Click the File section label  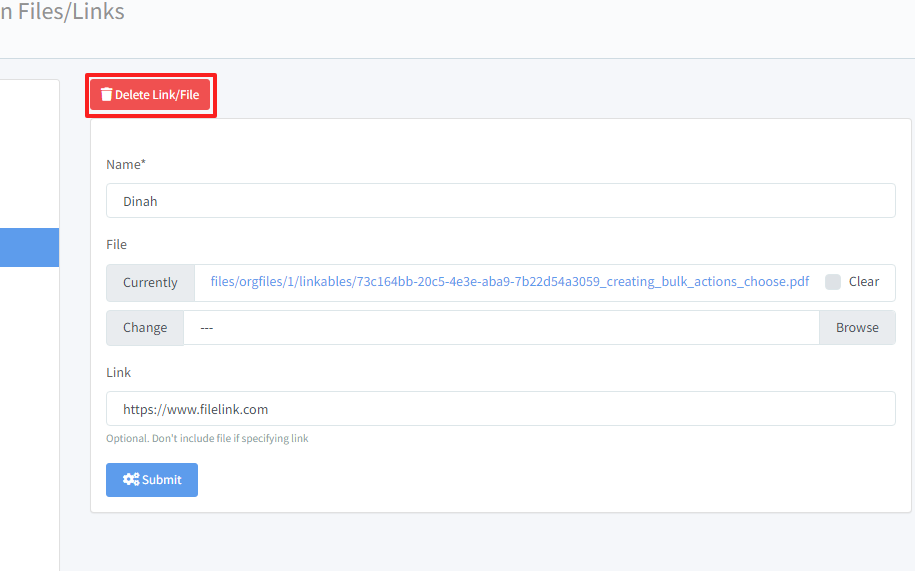pos(116,244)
